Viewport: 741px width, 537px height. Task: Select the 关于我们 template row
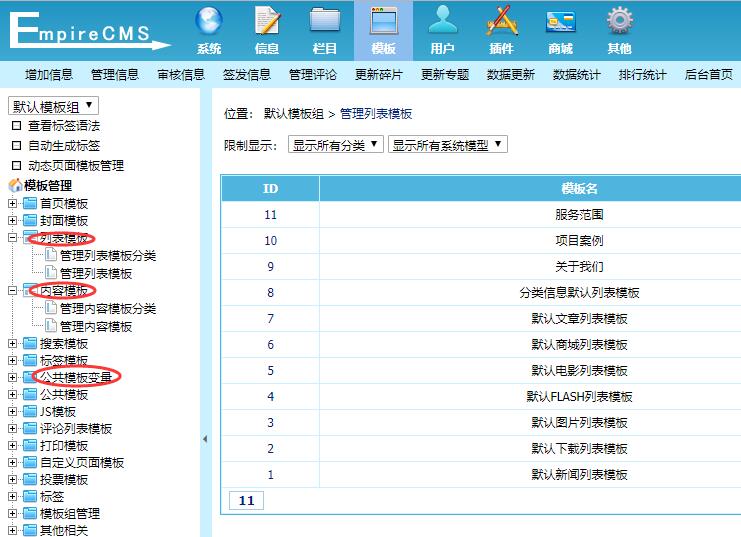(481, 267)
